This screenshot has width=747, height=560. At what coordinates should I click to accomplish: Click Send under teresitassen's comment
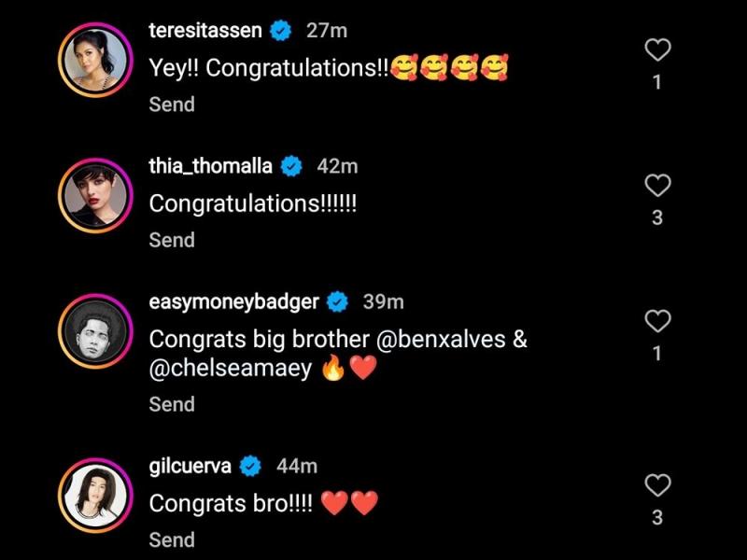172,105
